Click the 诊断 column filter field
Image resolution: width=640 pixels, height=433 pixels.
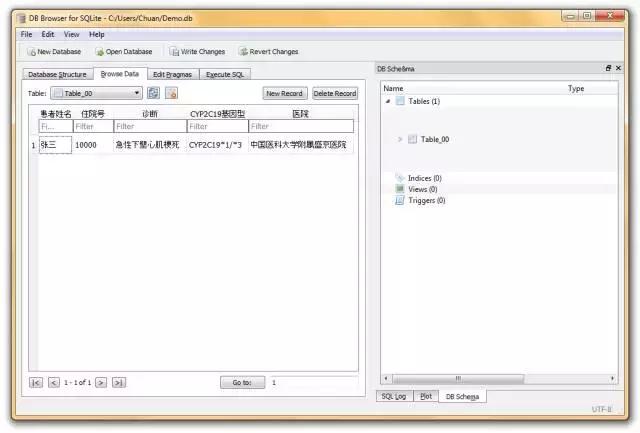(150, 126)
